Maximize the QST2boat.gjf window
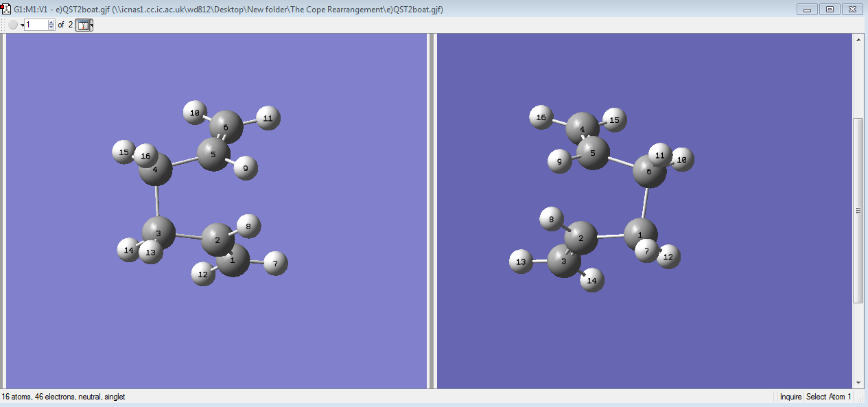This screenshot has width=868, height=407. coord(830,9)
